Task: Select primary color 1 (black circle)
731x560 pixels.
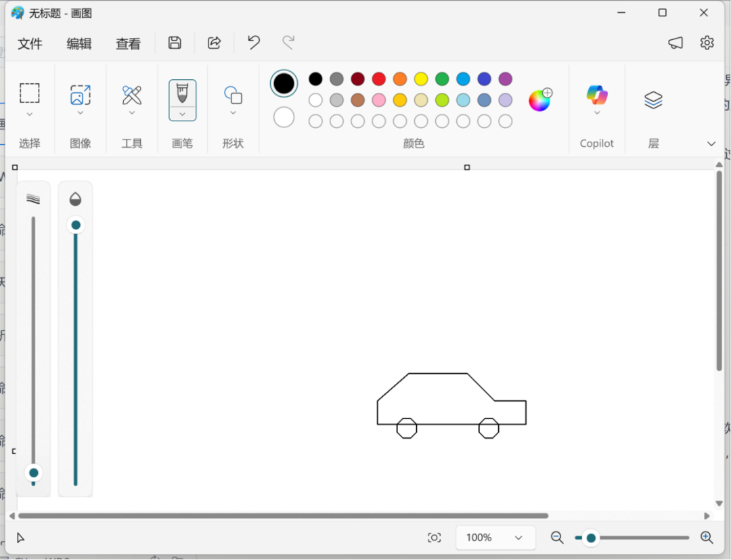Action: pos(284,83)
